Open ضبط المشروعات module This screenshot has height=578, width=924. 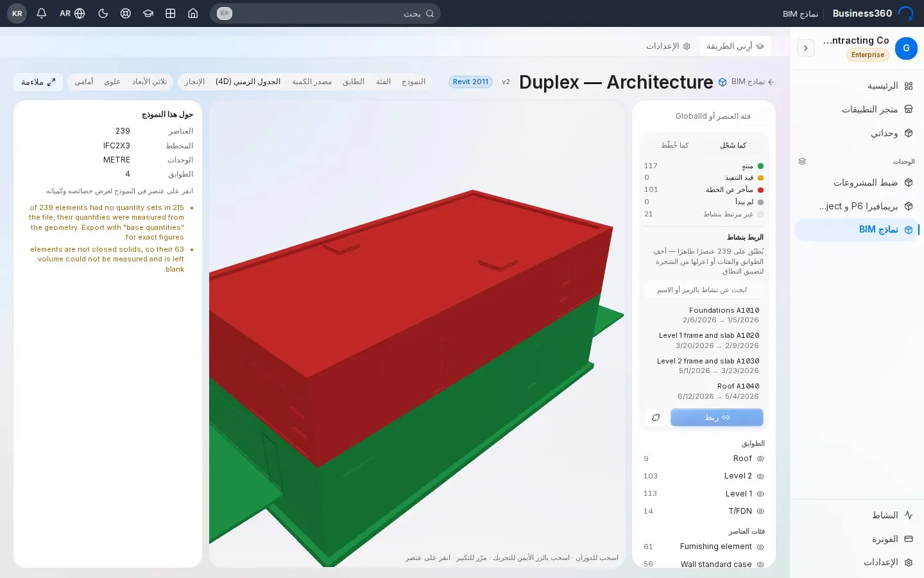(857, 182)
